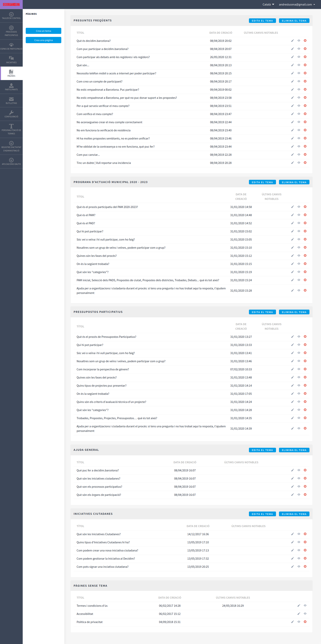Edit 'Quines són les fases del procés?' PAM page
Screen dimensions: 321x644
coord(292,255)
